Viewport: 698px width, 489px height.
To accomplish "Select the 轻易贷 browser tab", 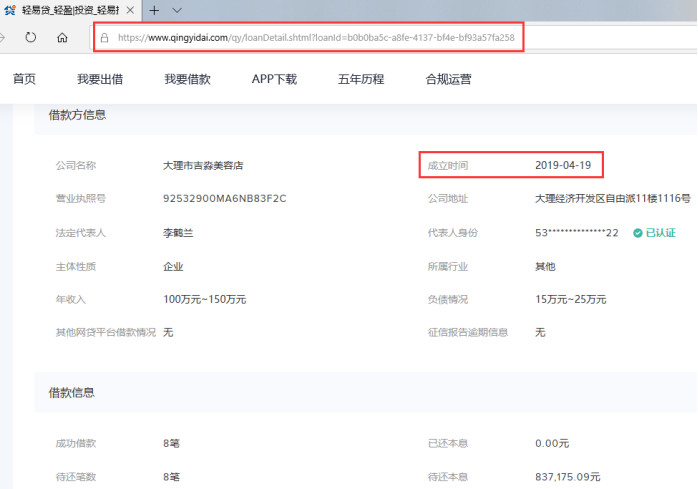I will click(x=70, y=9).
